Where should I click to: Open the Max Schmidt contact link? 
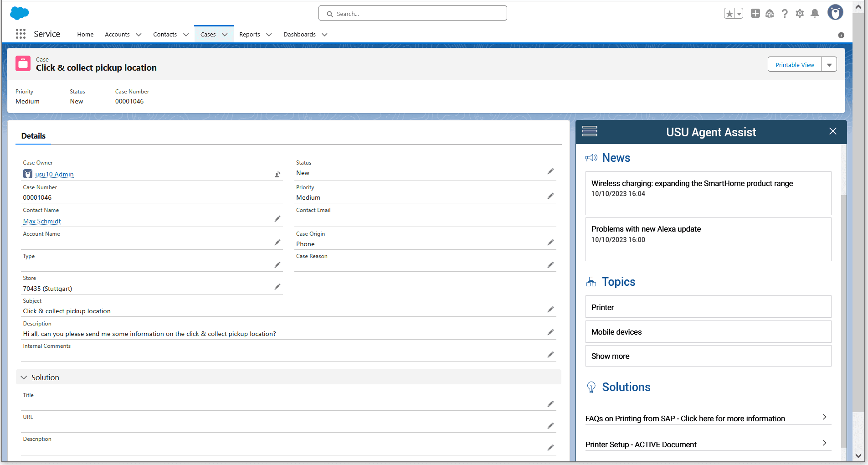tap(42, 221)
